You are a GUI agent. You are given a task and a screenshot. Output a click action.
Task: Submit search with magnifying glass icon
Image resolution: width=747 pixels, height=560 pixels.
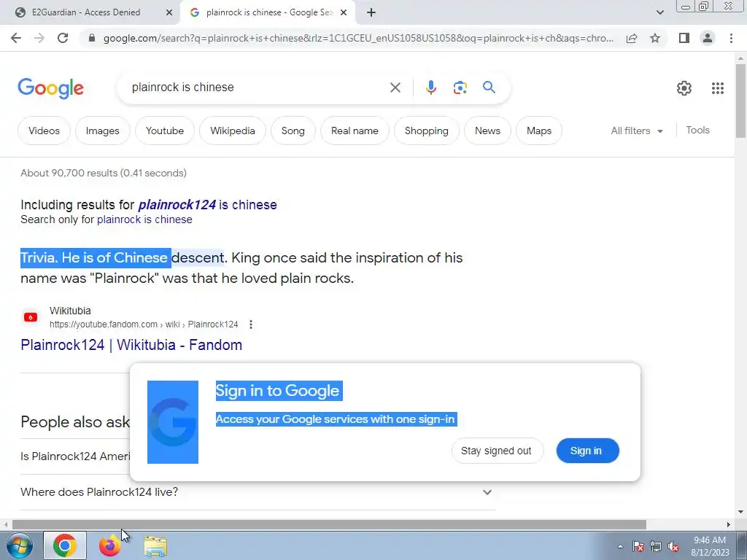489,87
